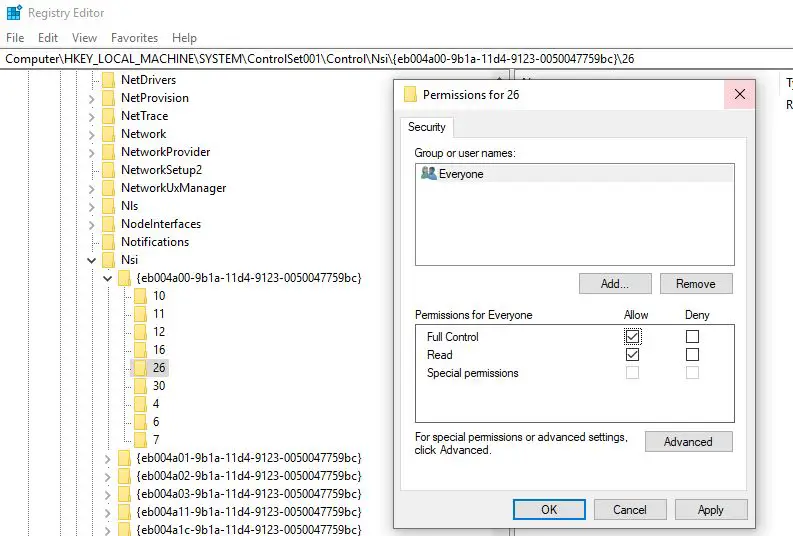Image resolution: width=793 pixels, height=536 pixels.
Task: Collapse the Nsi tree node
Action: 92,260
